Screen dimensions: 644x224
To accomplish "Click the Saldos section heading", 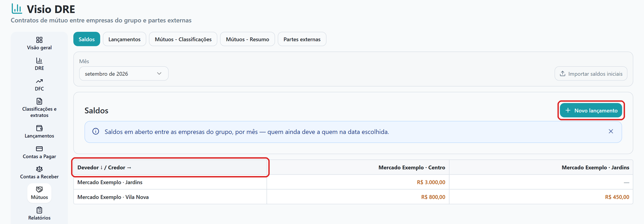I will (96, 110).
